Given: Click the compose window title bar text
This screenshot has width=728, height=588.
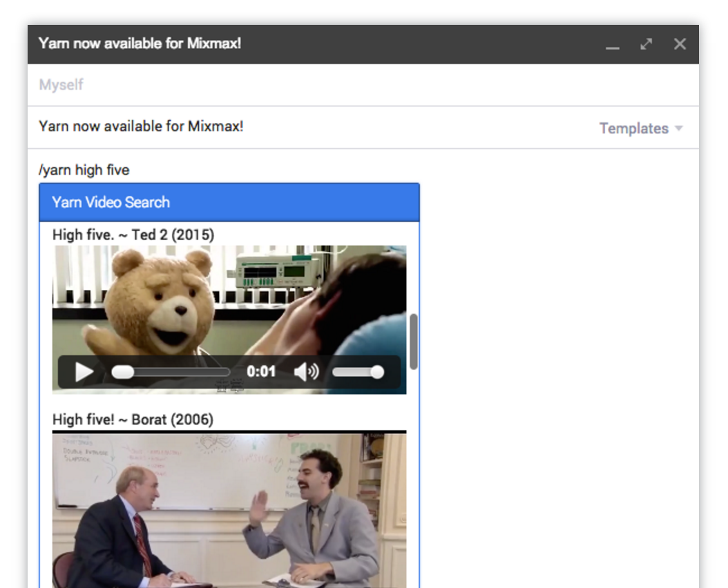Looking at the screenshot, I should (x=140, y=43).
